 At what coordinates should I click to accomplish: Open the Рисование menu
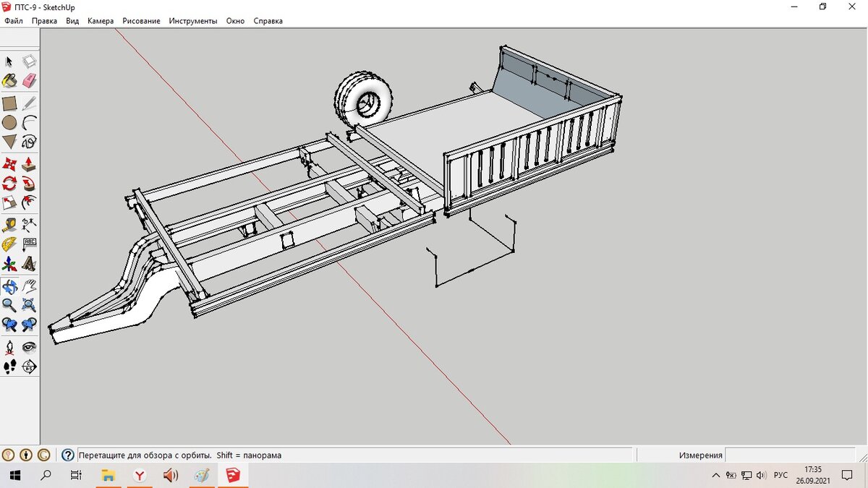pyautogui.click(x=141, y=21)
